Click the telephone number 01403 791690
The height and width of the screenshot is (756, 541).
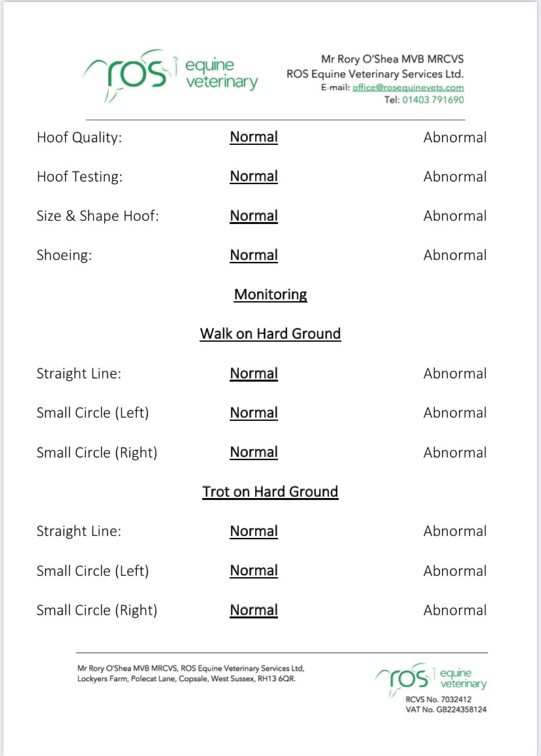(x=433, y=100)
